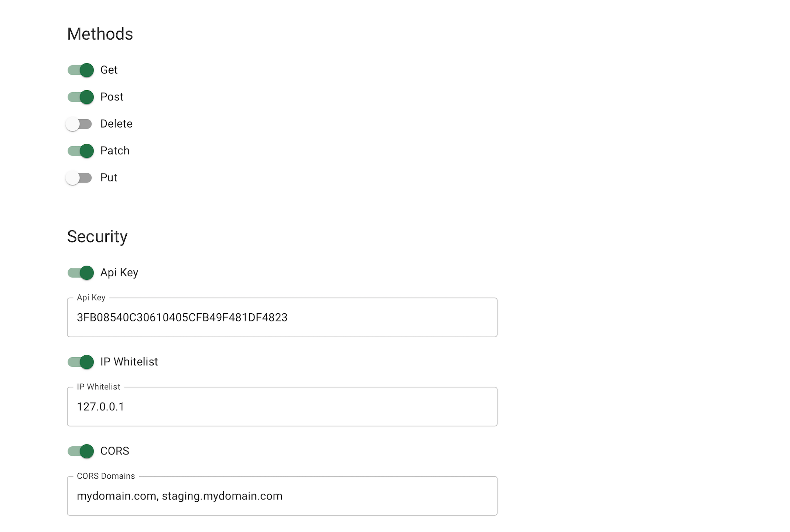
Task: Disable the CORS security switch
Action: click(81, 451)
